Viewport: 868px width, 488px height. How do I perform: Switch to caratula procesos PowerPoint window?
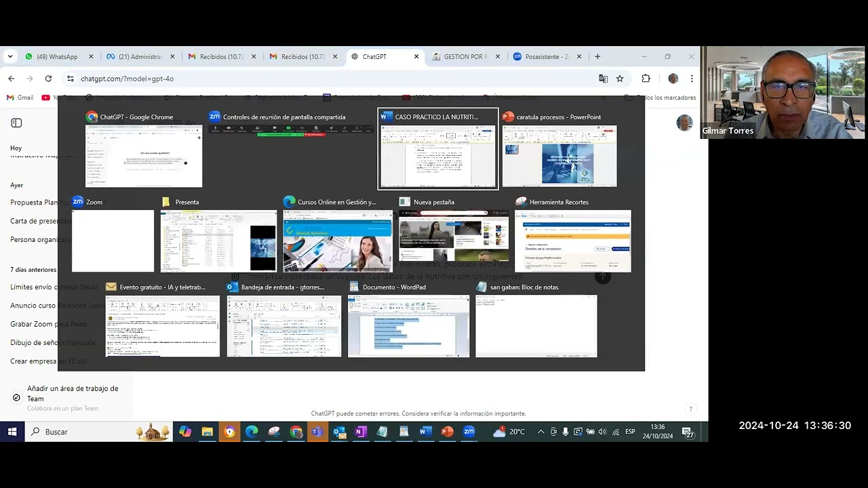tap(559, 156)
